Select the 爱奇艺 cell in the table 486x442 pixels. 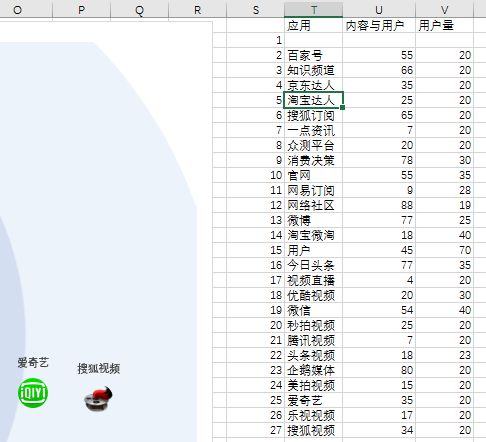point(314,400)
